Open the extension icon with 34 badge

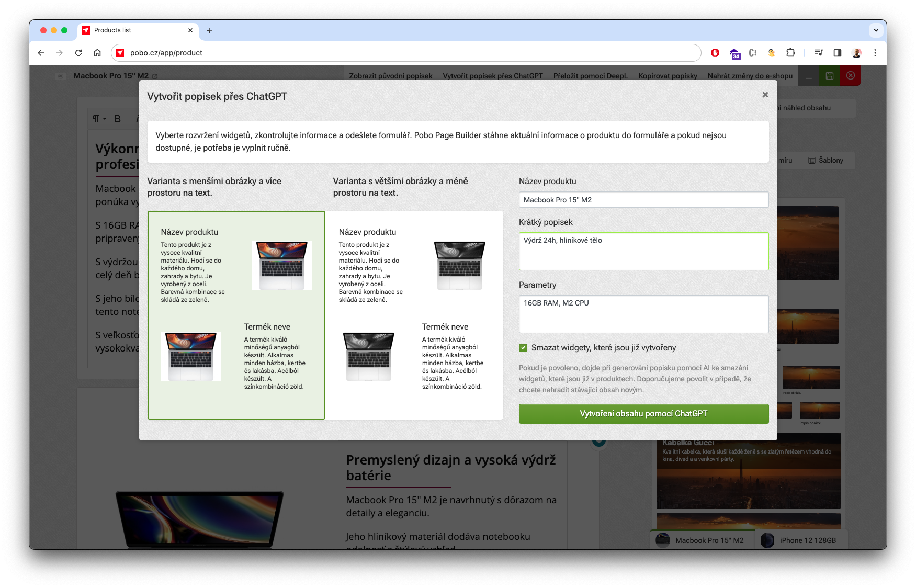[x=734, y=53]
